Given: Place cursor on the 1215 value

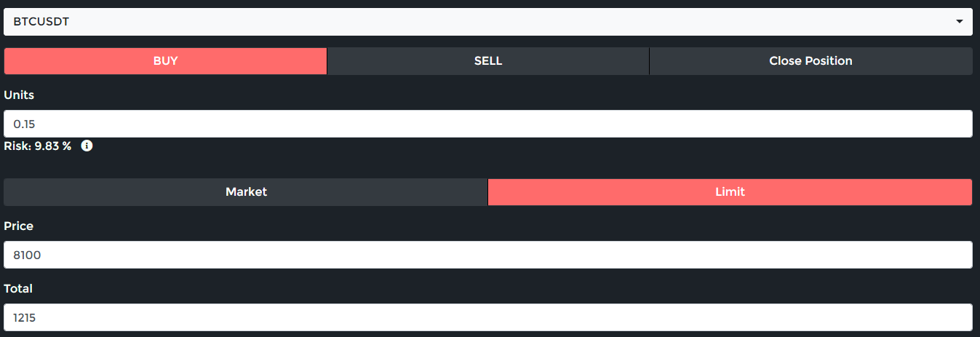Looking at the screenshot, I should click(x=25, y=318).
